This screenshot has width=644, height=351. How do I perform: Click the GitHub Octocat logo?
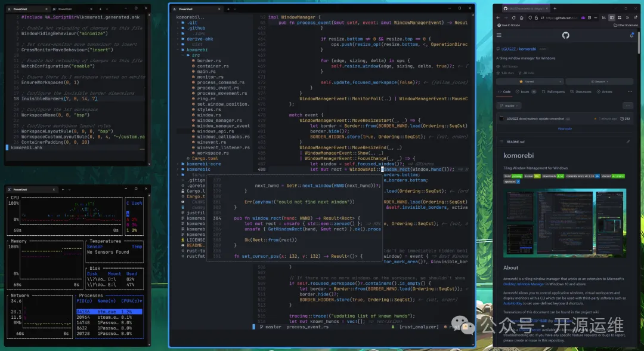click(565, 35)
